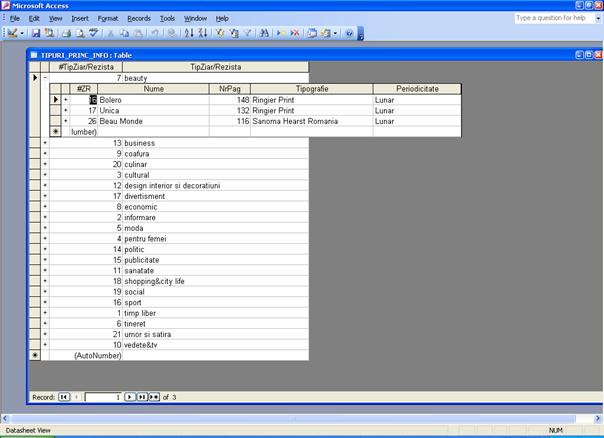Expand the business row subdatasheet

(44, 143)
